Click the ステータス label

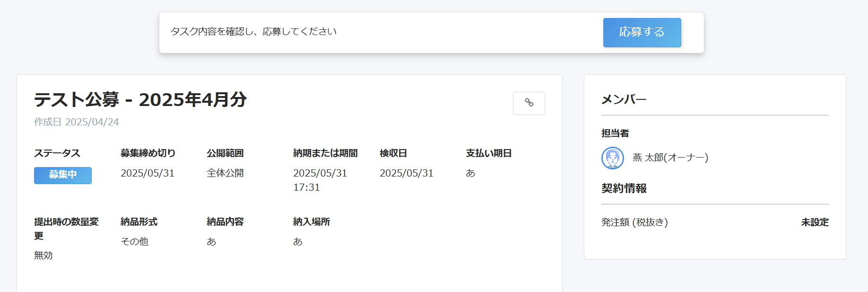57,153
